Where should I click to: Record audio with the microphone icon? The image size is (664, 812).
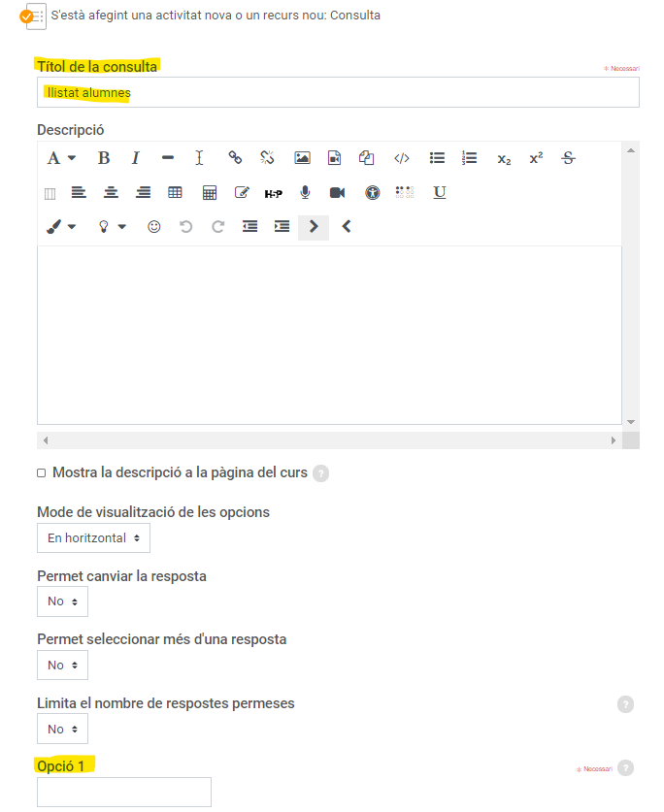(305, 192)
